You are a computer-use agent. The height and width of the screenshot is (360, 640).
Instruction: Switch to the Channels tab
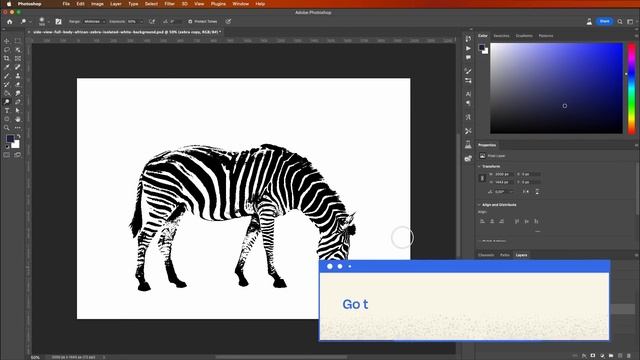486,255
